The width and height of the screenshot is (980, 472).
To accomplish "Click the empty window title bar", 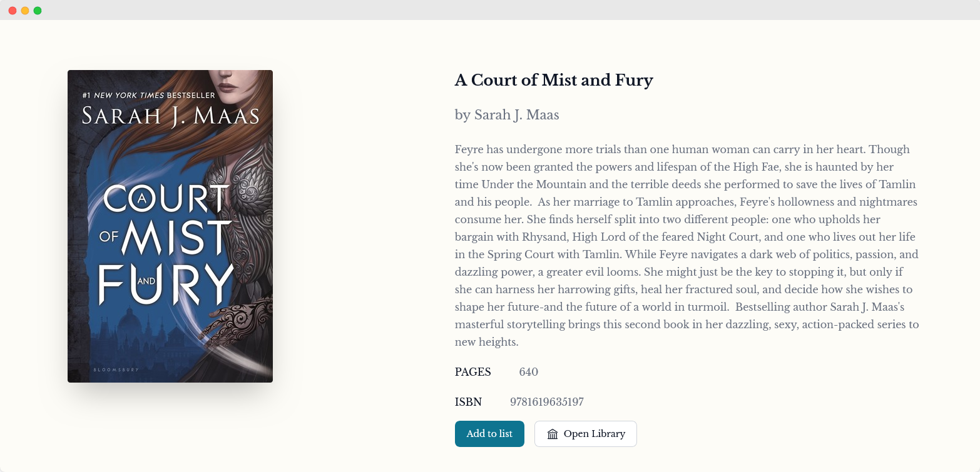I will point(490,11).
